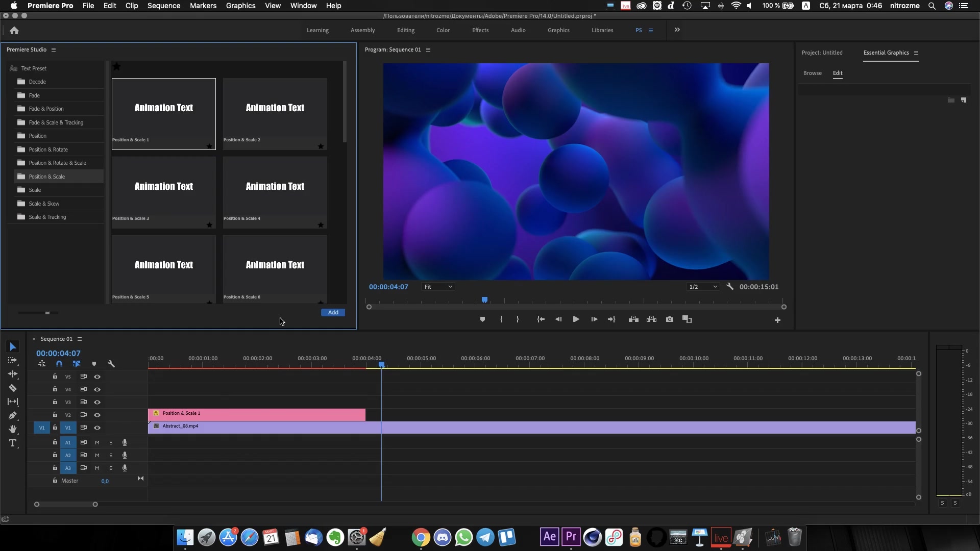
Task: Select the Pen tool
Action: pyautogui.click(x=13, y=415)
